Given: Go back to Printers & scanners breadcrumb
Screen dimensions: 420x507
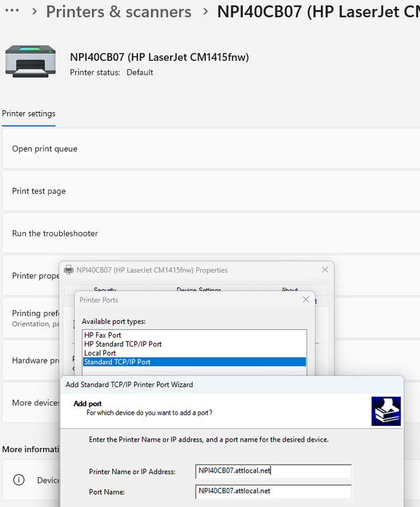Looking at the screenshot, I should pyautogui.click(x=118, y=11).
